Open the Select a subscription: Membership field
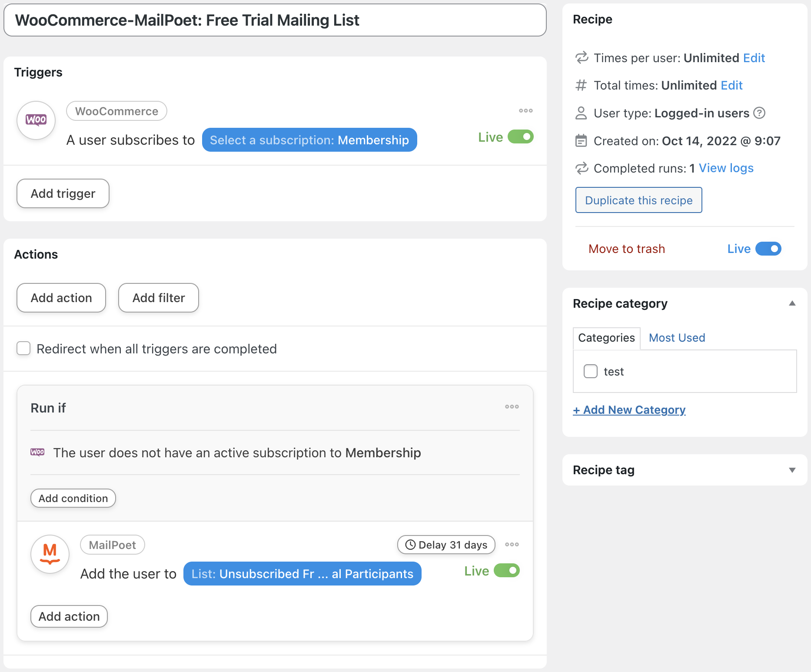The image size is (811, 672). coord(309,140)
